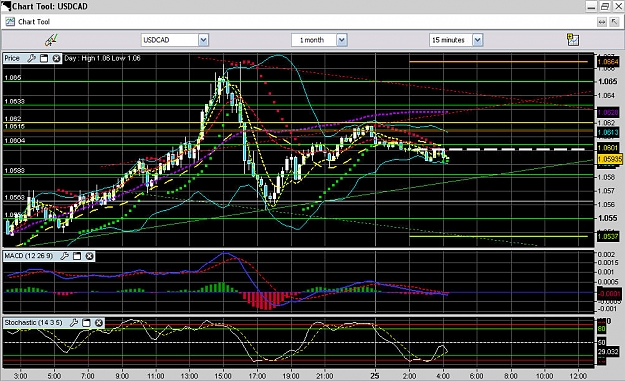The image size is (625, 381).
Task: Restore the Chart Tool window
Action: coord(605,6)
